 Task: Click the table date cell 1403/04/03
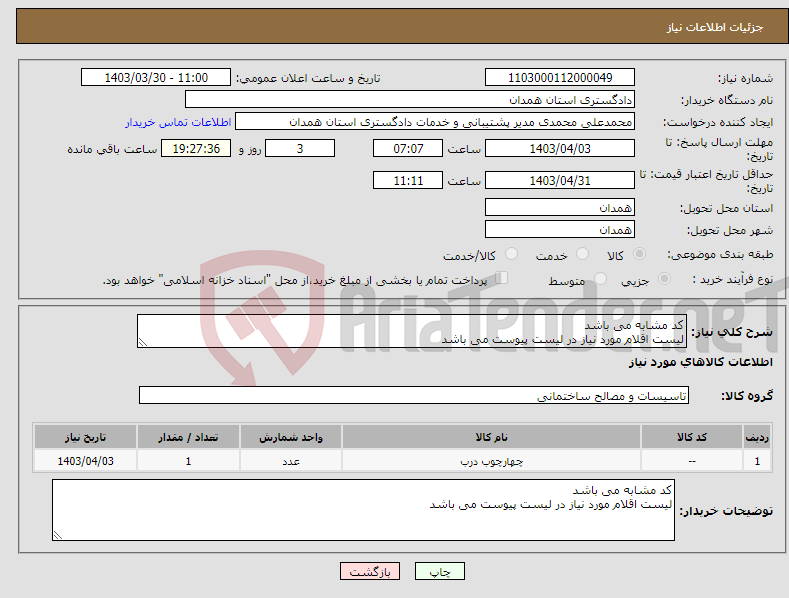pyautogui.click(x=85, y=461)
